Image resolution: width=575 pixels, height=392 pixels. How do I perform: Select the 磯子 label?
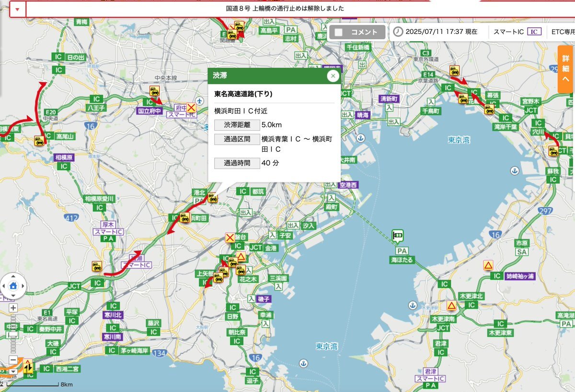click(x=264, y=298)
